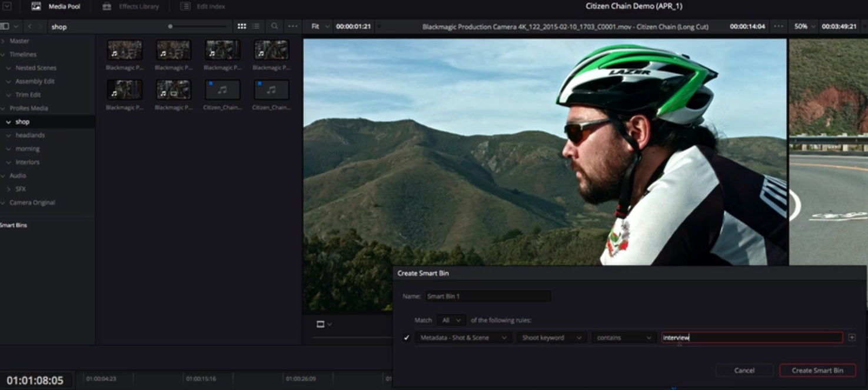Open the Shoot keyword dropdown

pyautogui.click(x=551, y=338)
